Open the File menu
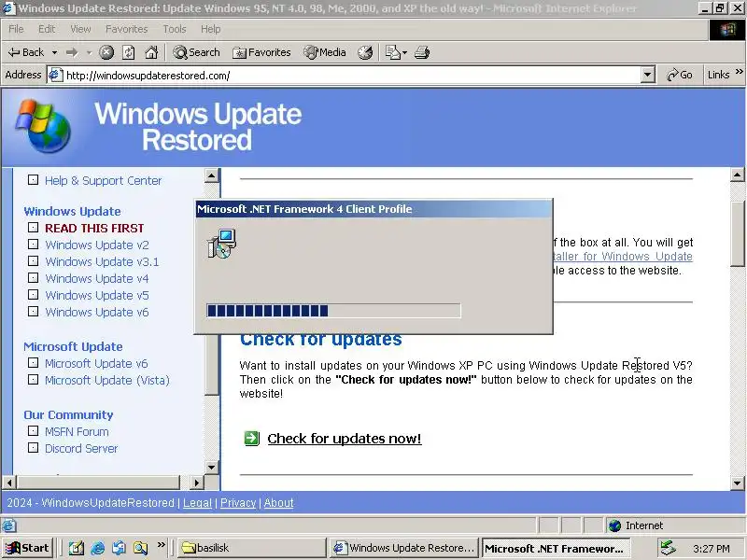The height and width of the screenshot is (560, 747). point(16,29)
